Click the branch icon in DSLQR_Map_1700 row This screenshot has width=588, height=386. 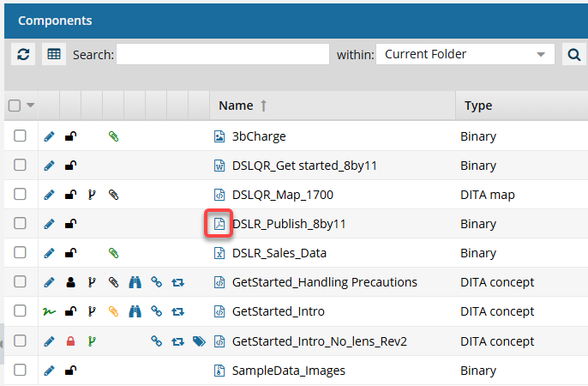click(x=93, y=195)
